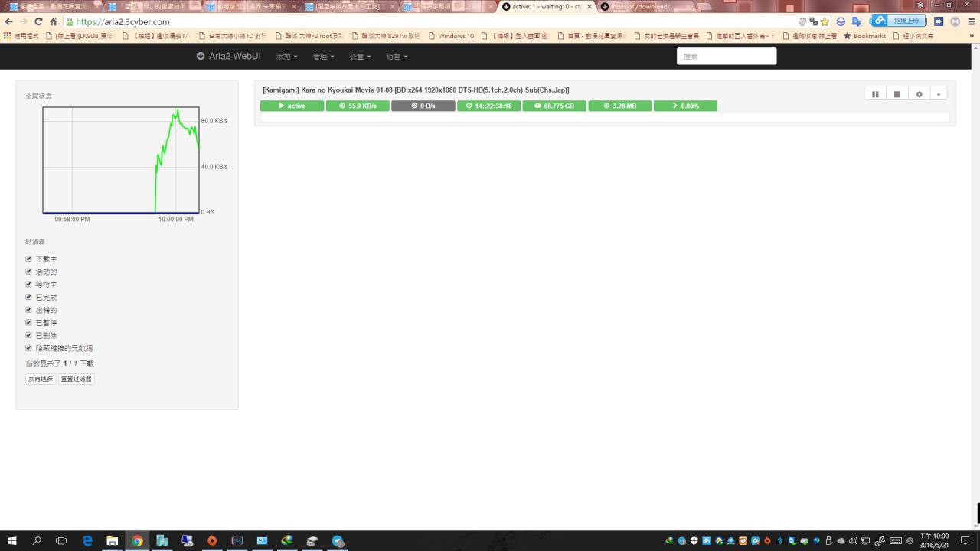980x551 pixels.
Task: Click the blue arrow extension icon
Action: [x=939, y=21]
